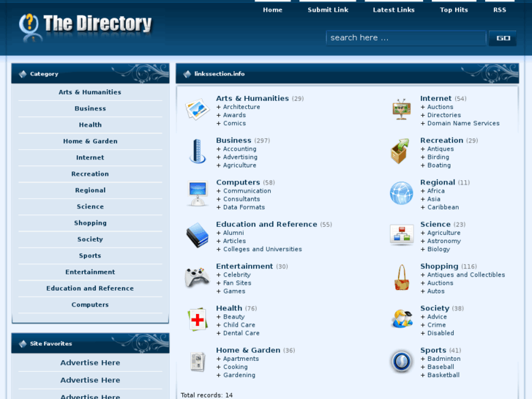The image size is (532, 399).
Task: Click the Internet TV character icon
Action: pos(401,109)
